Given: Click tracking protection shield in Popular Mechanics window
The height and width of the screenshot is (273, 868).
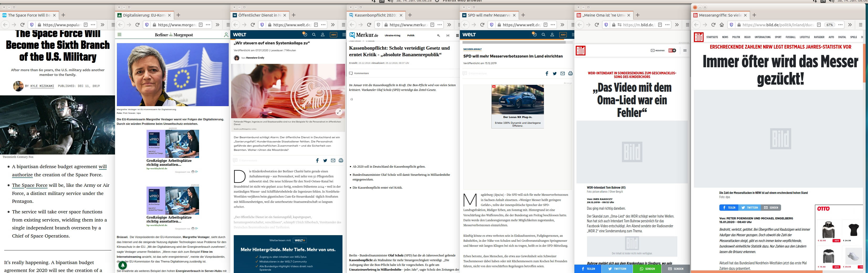Looking at the screenshot, I should (32, 25).
